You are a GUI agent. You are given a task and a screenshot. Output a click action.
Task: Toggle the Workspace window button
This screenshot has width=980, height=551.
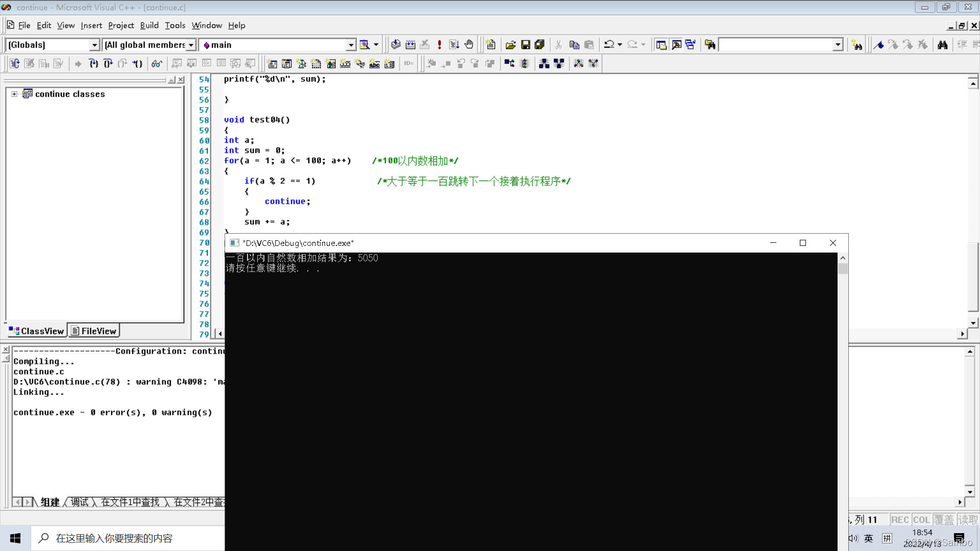coord(661,45)
